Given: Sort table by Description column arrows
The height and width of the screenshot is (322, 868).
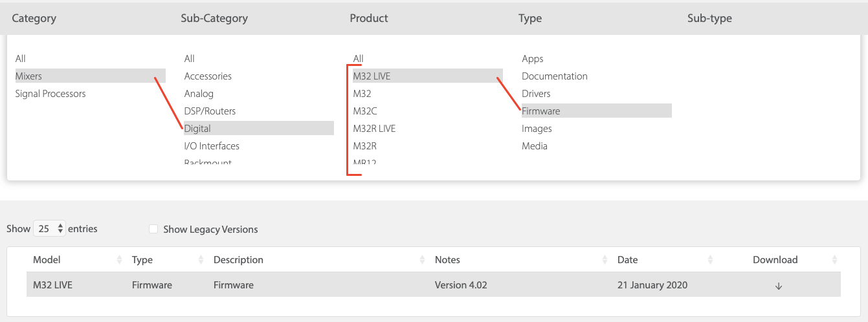Looking at the screenshot, I should pos(422,260).
